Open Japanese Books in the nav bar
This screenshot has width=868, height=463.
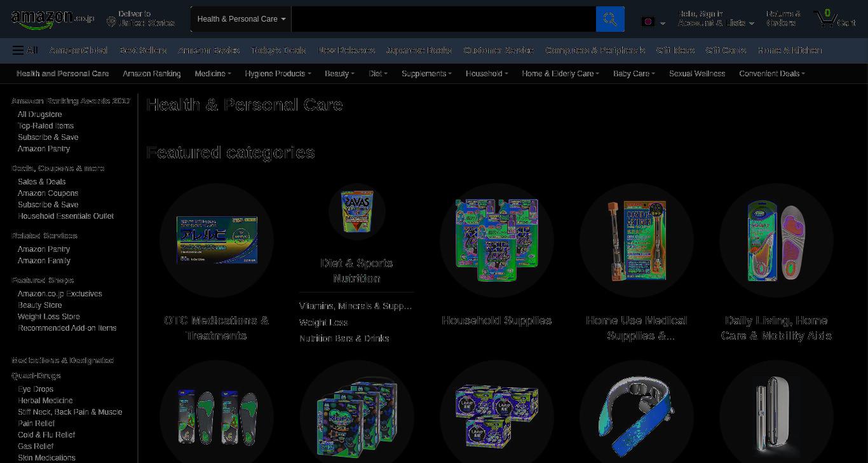tap(419, 50)
